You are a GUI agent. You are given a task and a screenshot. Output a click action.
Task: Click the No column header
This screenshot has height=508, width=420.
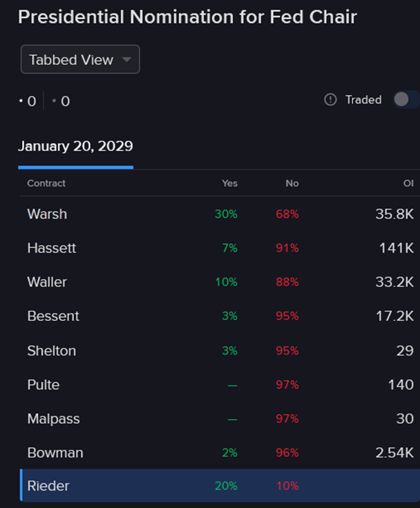click(x=292, y=184)
